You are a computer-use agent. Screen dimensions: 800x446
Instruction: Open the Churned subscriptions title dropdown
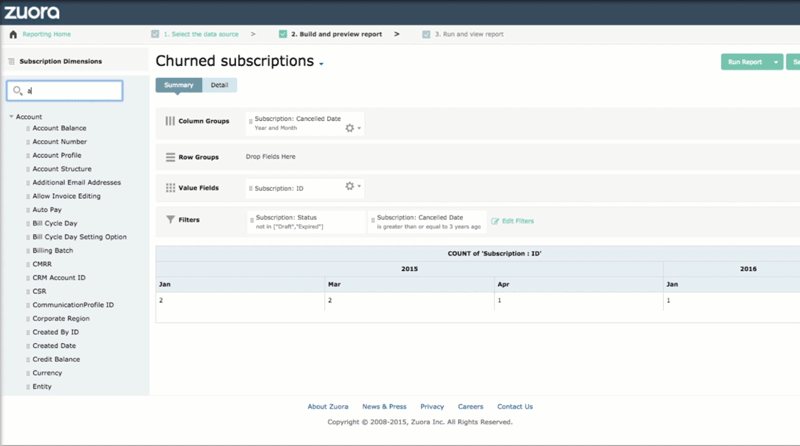[x=321, y=65]
